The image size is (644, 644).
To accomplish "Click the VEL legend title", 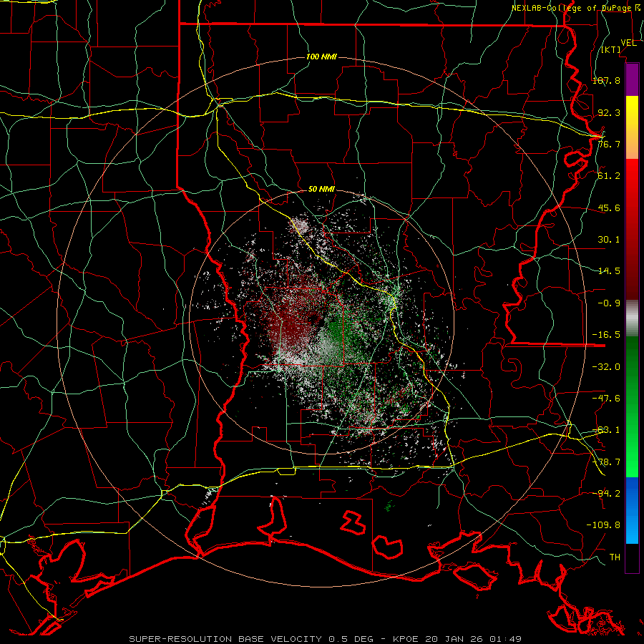I will (x=628, y=43).
